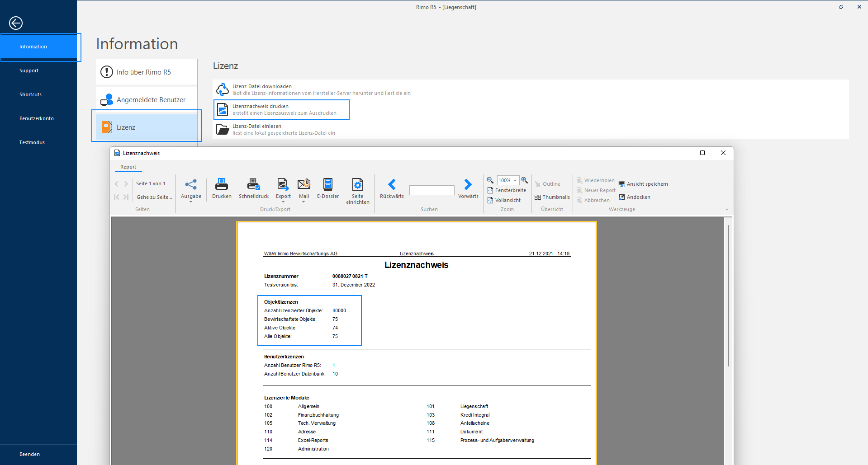Click Lizenznachweis drucken option

point(281,109)
